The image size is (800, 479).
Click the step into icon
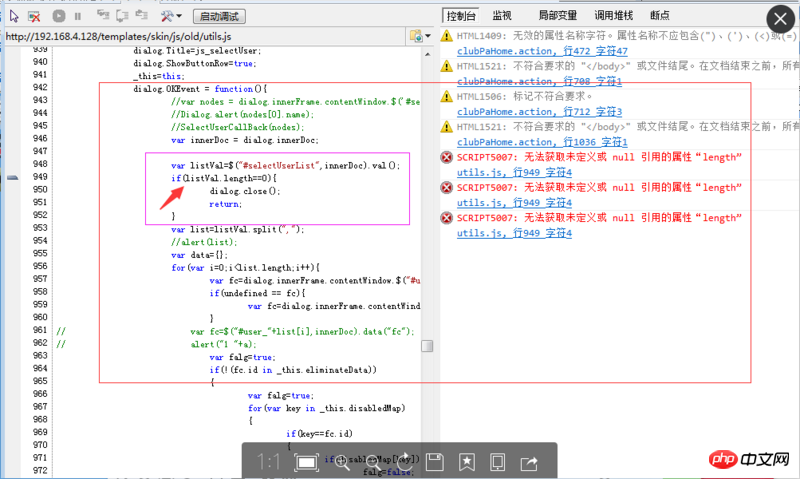pos(103,16)
